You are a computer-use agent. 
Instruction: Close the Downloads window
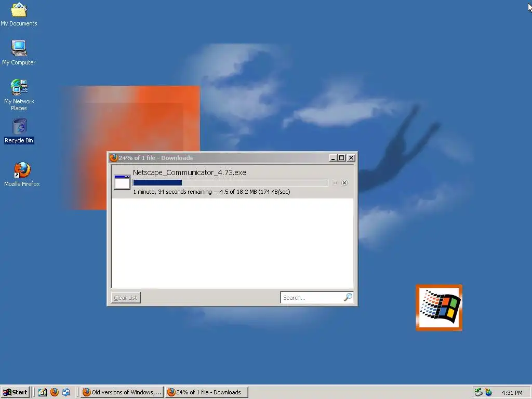351,158
